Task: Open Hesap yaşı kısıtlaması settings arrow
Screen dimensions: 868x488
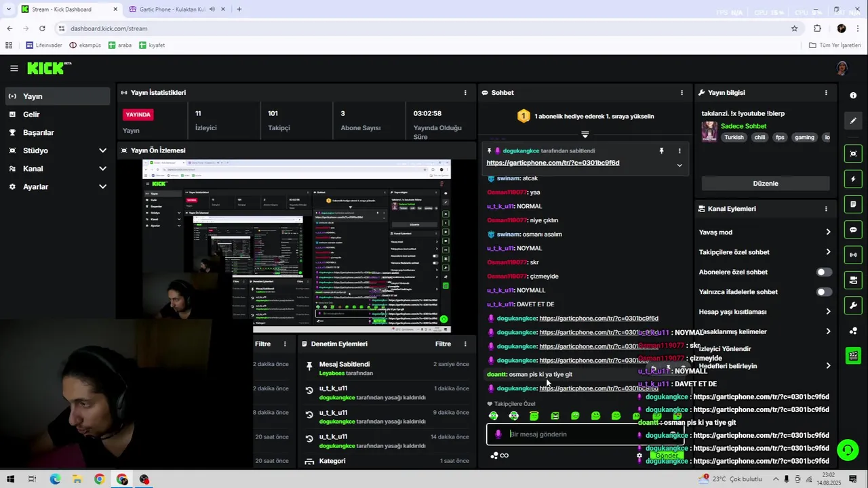Action: click(x=828, y=312)
